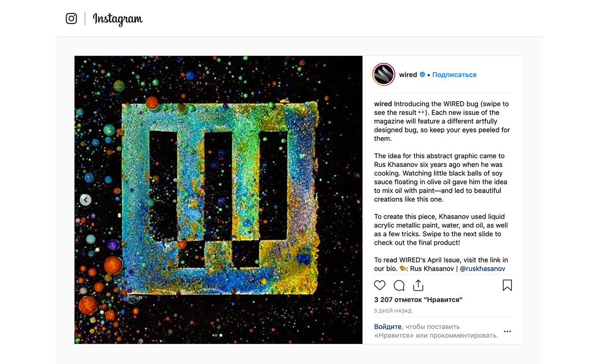Open the 3 207 отметок "Нравится" likes list

[x=418, y=300]
